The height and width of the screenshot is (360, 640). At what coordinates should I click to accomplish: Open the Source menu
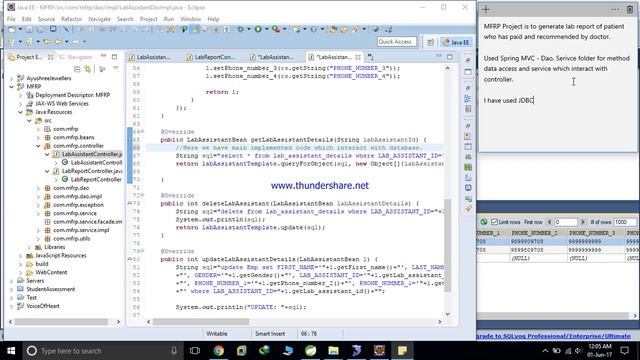coord(46,19)
